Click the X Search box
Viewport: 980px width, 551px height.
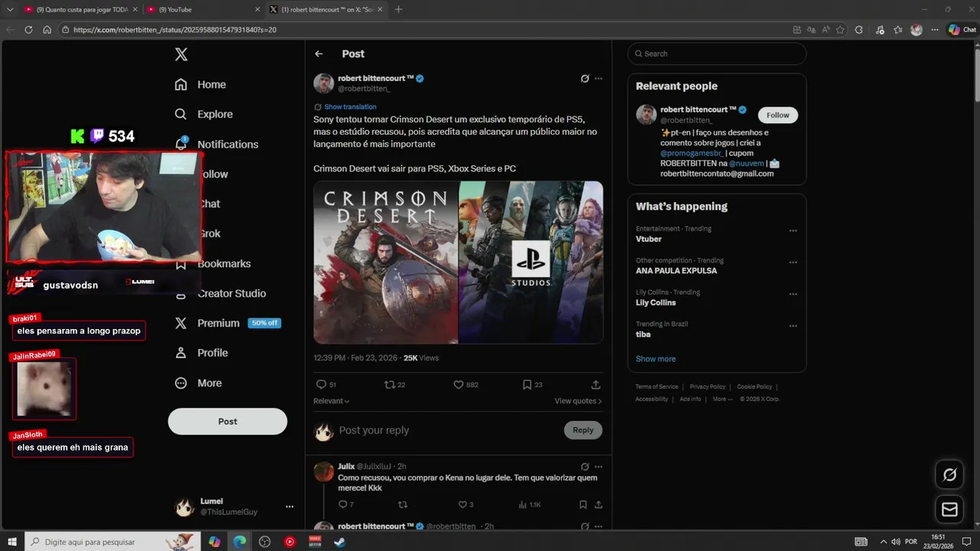pyautogui.click(x=717, y=54)
